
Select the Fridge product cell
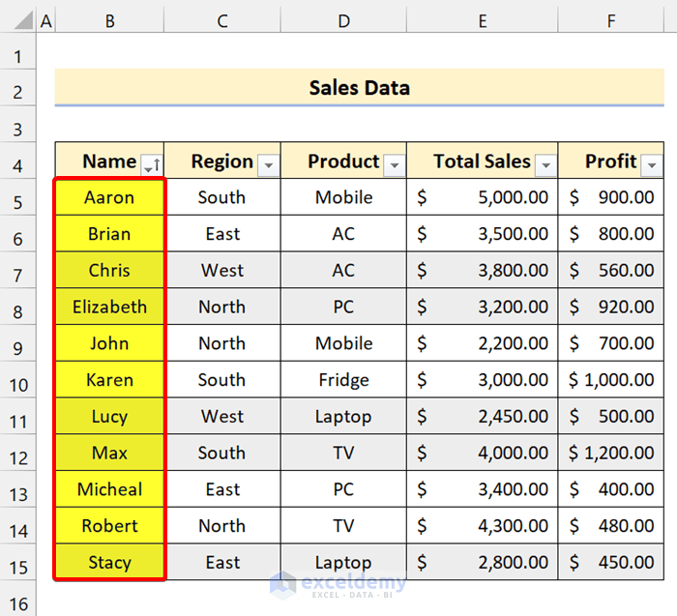click(x=343, y=380)
